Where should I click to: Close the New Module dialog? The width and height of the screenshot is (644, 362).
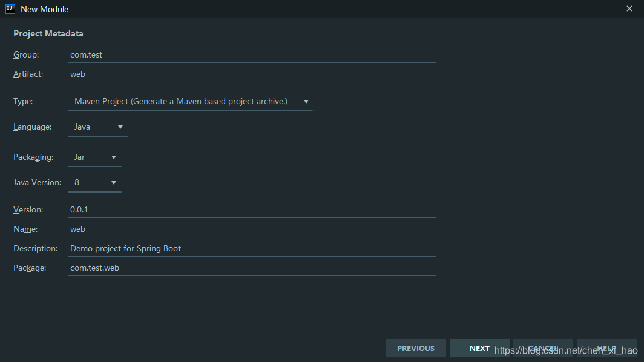pos(629,8)
